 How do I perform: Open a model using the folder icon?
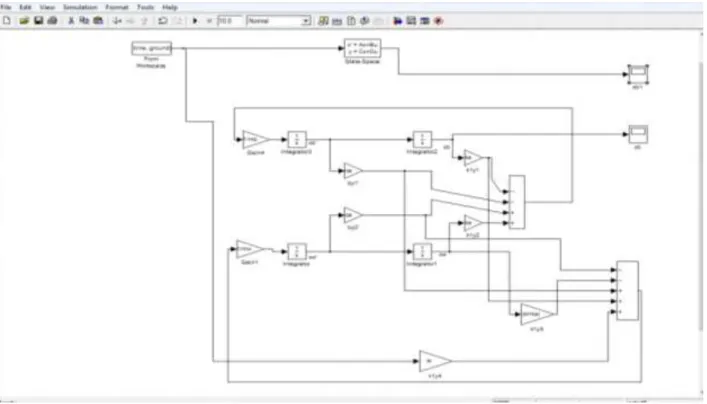24,21
